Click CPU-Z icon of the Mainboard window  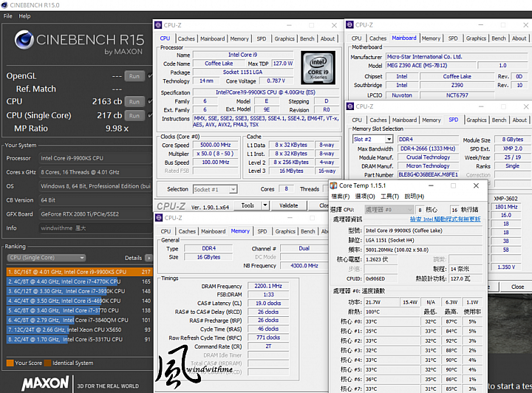(x=349, y=25)
